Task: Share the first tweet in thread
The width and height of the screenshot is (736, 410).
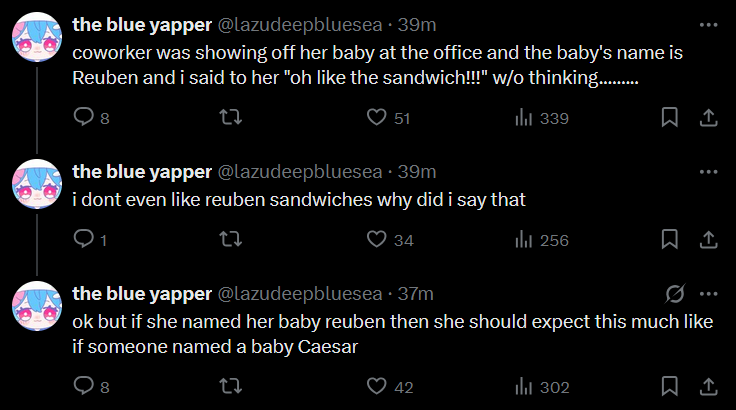Action: click(708, 118)
